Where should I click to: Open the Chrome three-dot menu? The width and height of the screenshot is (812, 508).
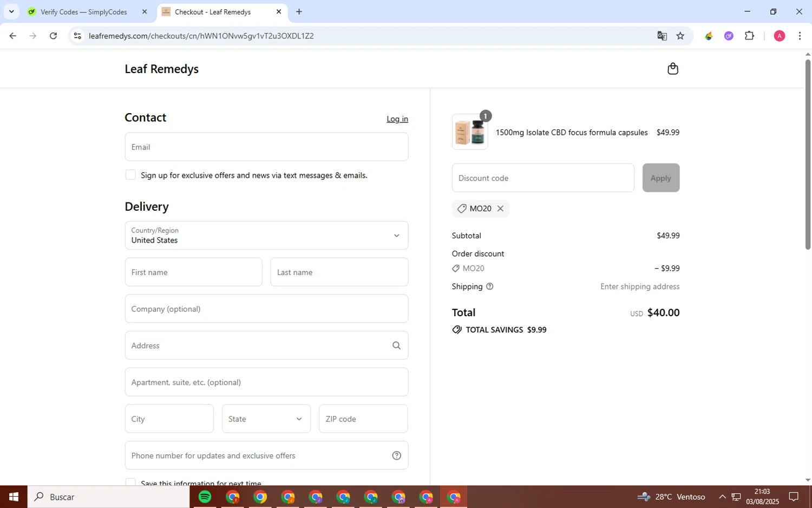point(800,36)
